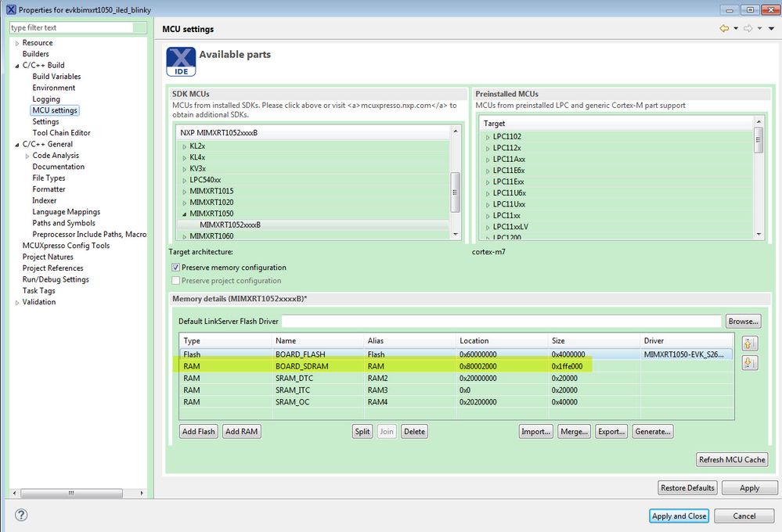Move memory region up with arrow icon
Image resolution: width=782 pixels, height=532 pixels.
click(749, 343)
